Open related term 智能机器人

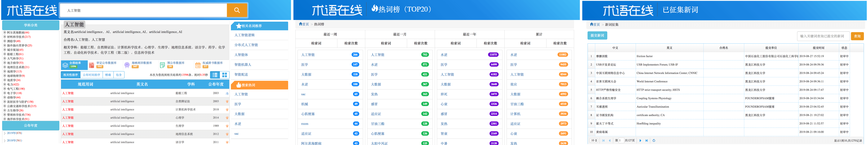(243, 65)
